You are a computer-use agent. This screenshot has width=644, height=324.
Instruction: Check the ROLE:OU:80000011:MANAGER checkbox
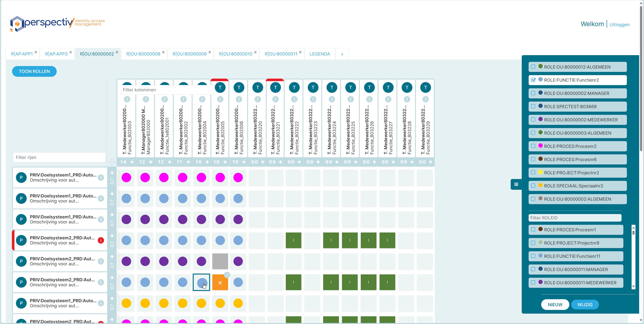pos(533,269)
